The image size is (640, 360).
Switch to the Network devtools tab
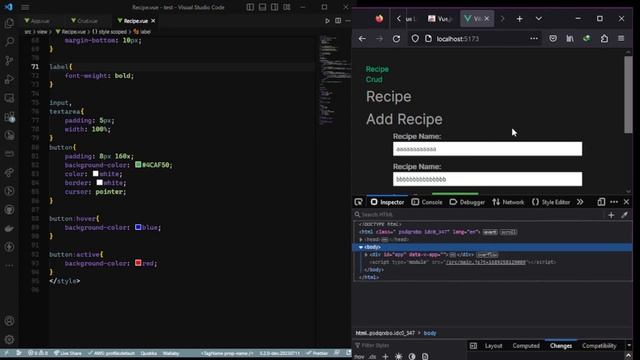pos(508,202)
